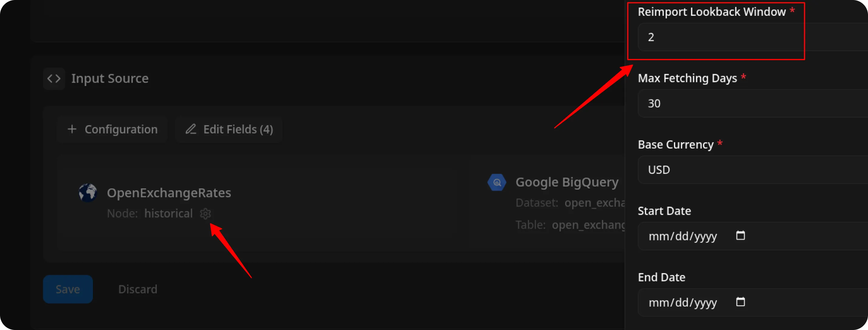Open the Configuration option
Image resolution: width=868 pixels, height=330 pixels.
112,129
